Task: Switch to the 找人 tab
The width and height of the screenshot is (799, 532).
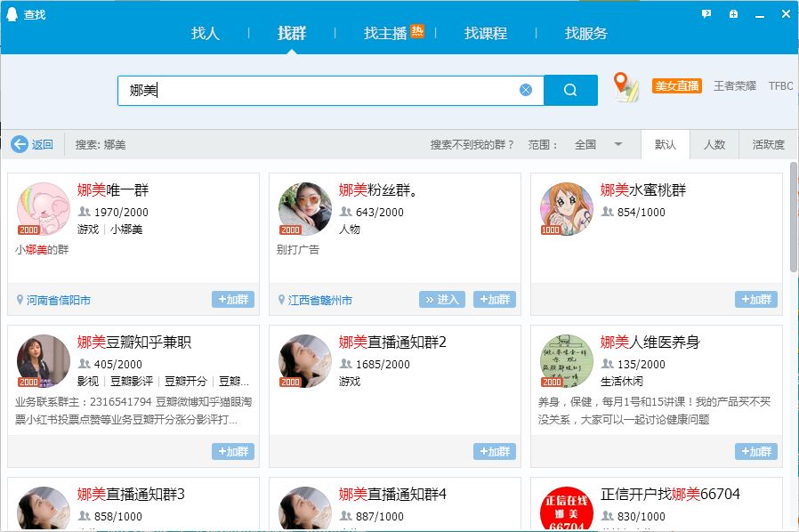Action: click(x=206, y=33)
